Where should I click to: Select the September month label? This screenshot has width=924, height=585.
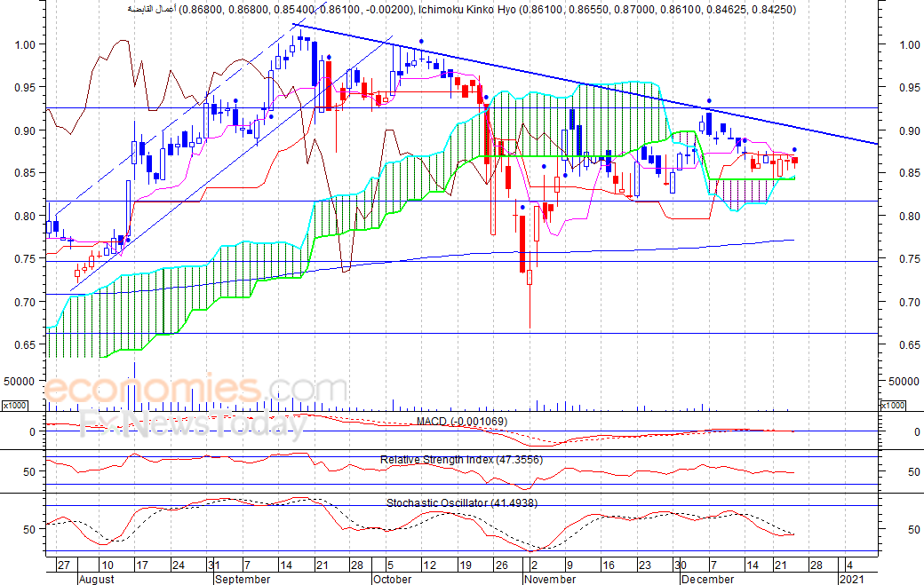(243, 579)
